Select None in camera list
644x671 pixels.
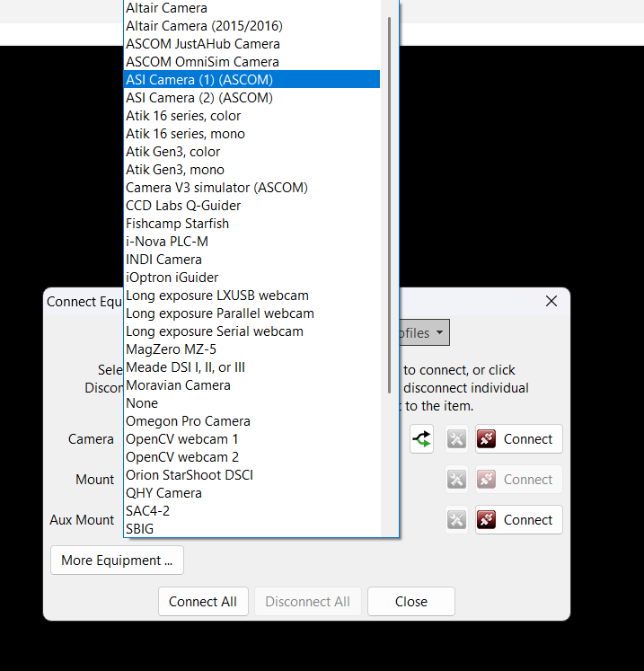tap(251, 403)
